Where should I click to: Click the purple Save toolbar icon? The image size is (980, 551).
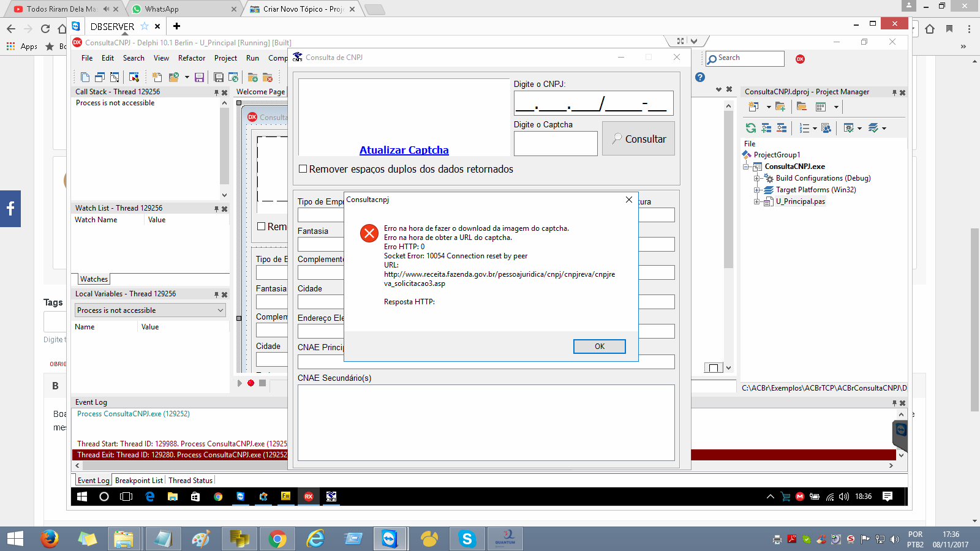199,77
